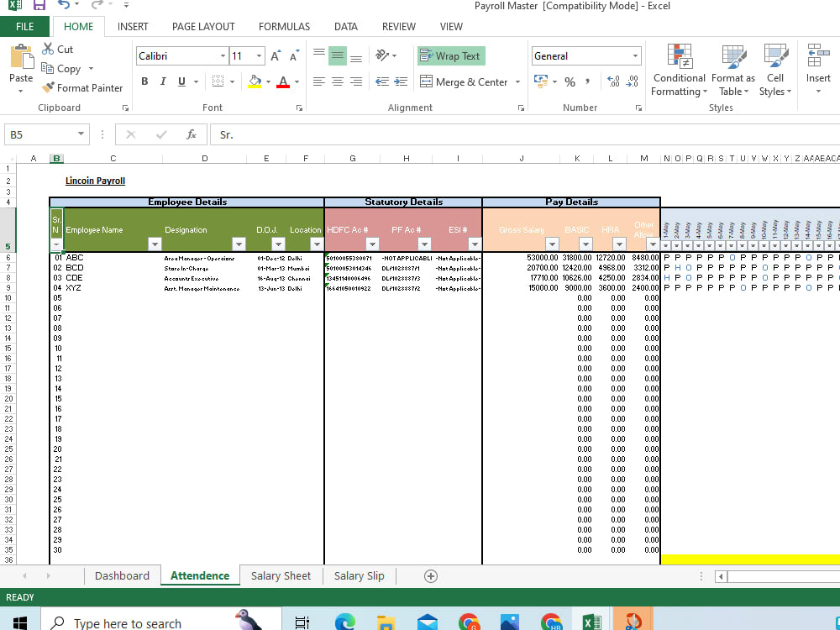Apply percent style format

(570, 82)
